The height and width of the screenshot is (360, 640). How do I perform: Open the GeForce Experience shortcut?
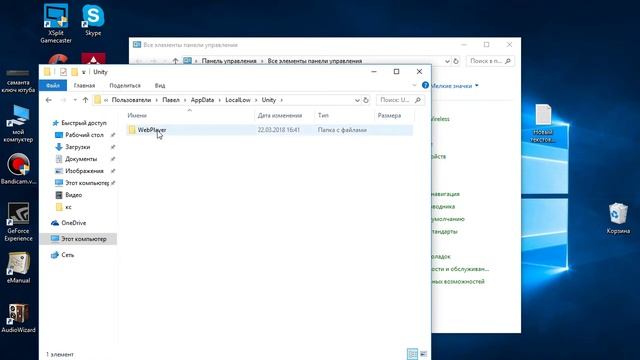pos(18,222)
